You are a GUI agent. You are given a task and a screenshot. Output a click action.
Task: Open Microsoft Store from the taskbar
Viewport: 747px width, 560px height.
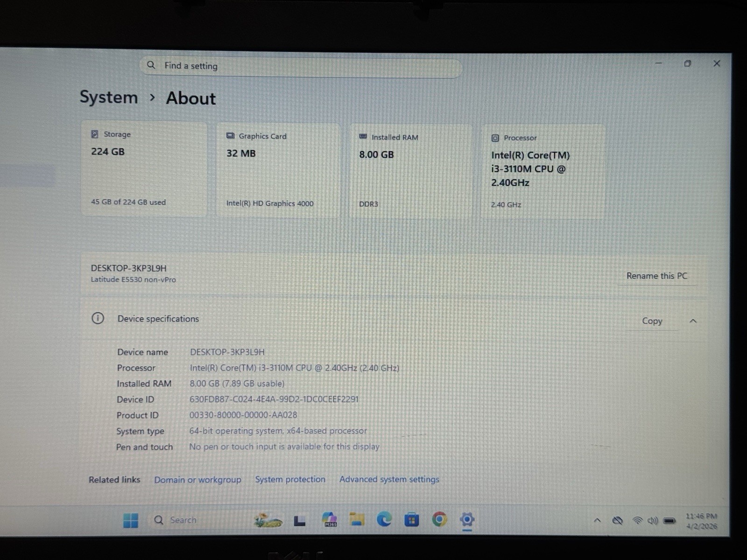(x=411, y=519)
